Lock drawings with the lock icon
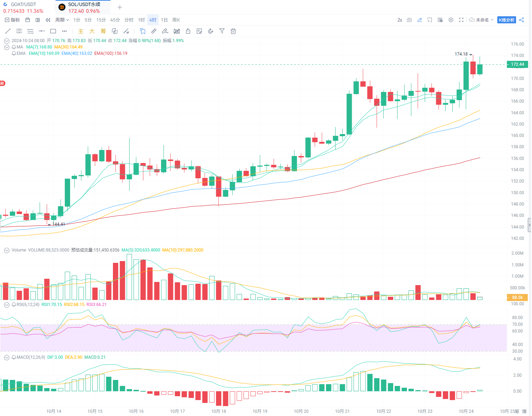The image size is (532, 416). pos(188,31)
